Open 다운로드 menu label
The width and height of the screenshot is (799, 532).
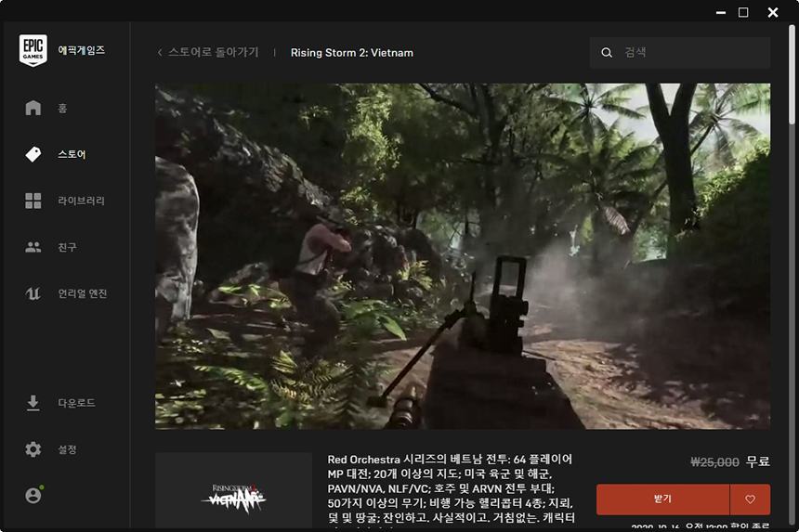(x=76, y=403)
